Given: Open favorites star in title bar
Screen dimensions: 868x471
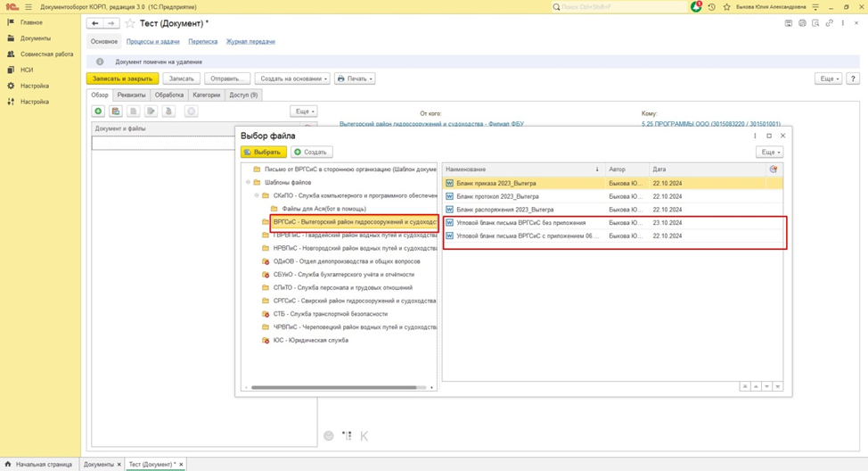Looking at the screenshot, I should pos(727,6).
